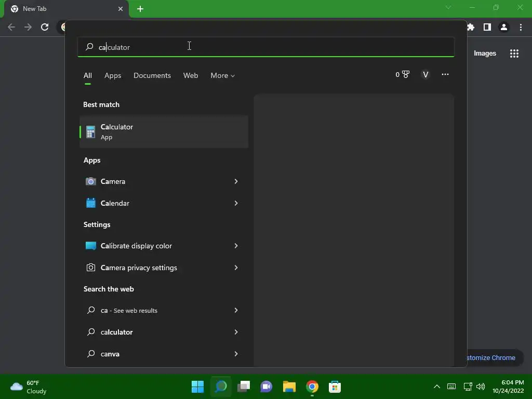The image size is (532, 399).
Task: Click taskbar Search icon
Action: tap(221, 387)
